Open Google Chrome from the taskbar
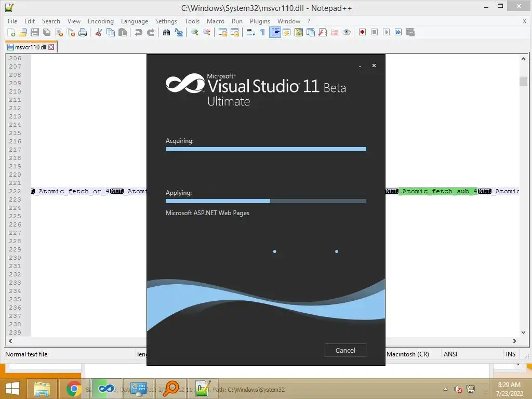Viewport: 532px width, 399px height. click(74, 389)
